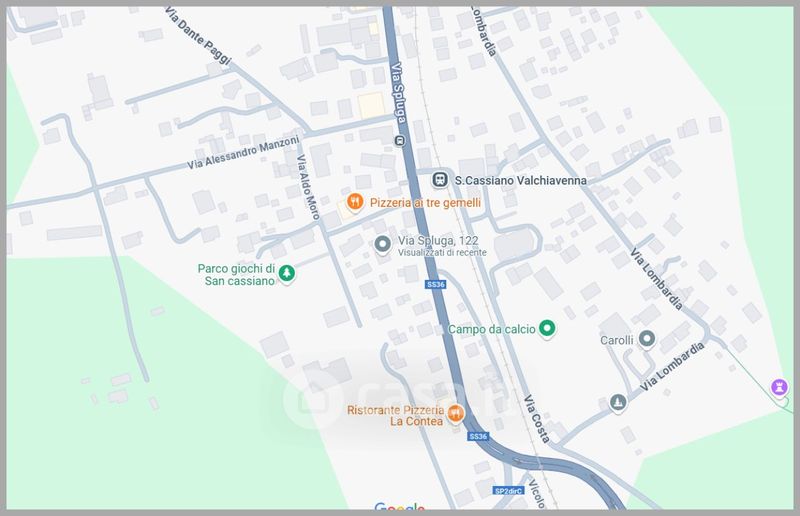Screen dimensions: 800x516
Task: Click the Pizzeria ai tre gemelli restaurant icon
Action: coord(353,203)
